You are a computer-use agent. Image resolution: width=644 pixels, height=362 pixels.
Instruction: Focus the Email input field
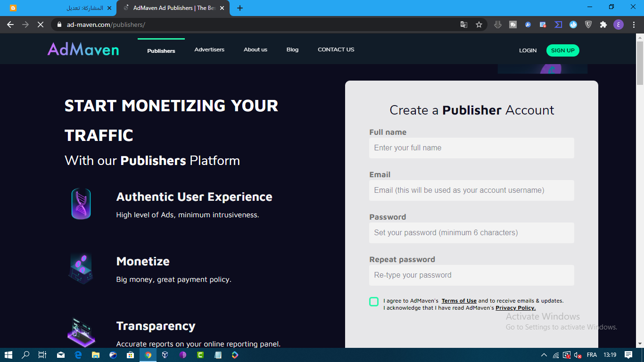coord(471,190)
